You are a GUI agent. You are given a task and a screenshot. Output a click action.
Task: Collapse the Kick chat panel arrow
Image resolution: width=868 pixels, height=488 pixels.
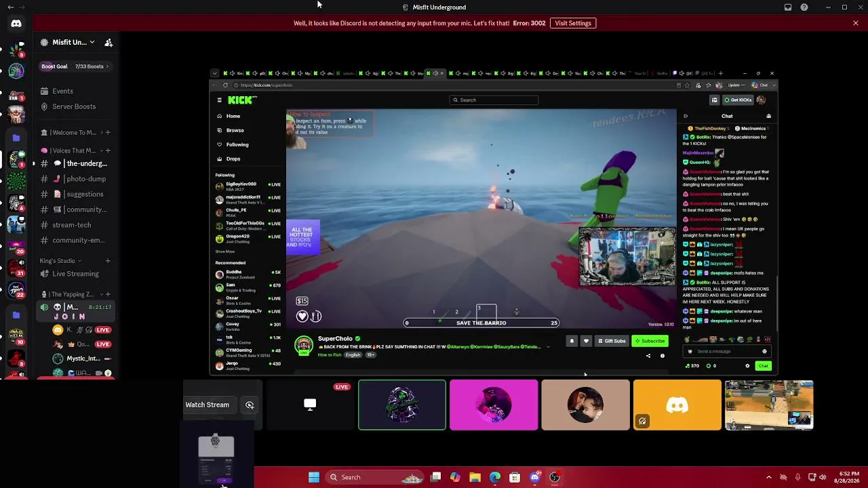point(686,116)
